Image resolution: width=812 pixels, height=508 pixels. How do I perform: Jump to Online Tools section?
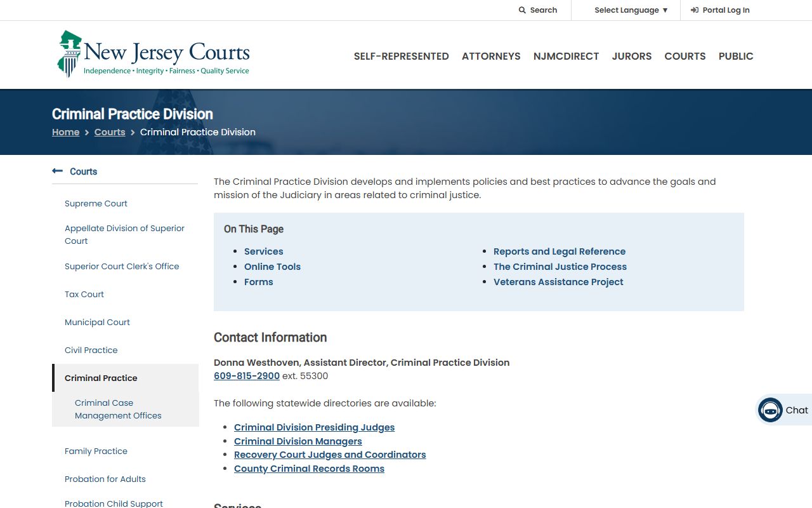click(x=272, y=267)
